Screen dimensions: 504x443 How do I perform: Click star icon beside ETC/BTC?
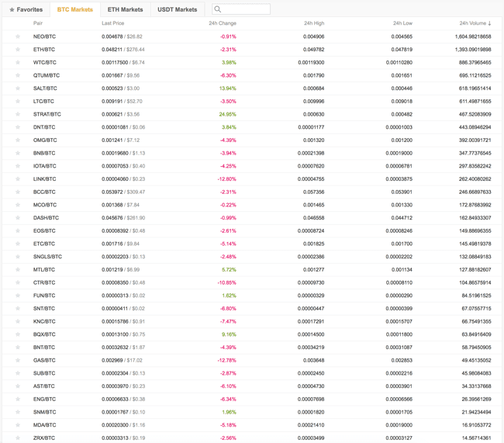click(x=18, y=244)
